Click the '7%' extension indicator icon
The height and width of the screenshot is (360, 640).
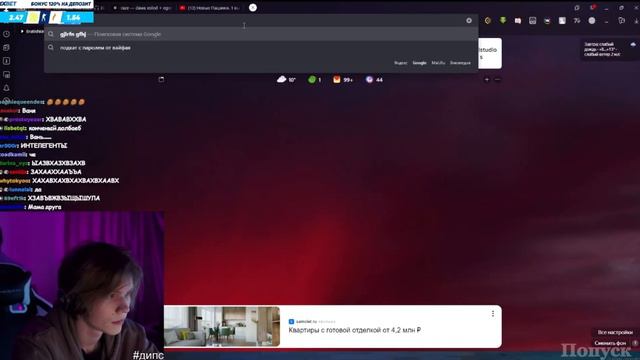click(577, 20)
